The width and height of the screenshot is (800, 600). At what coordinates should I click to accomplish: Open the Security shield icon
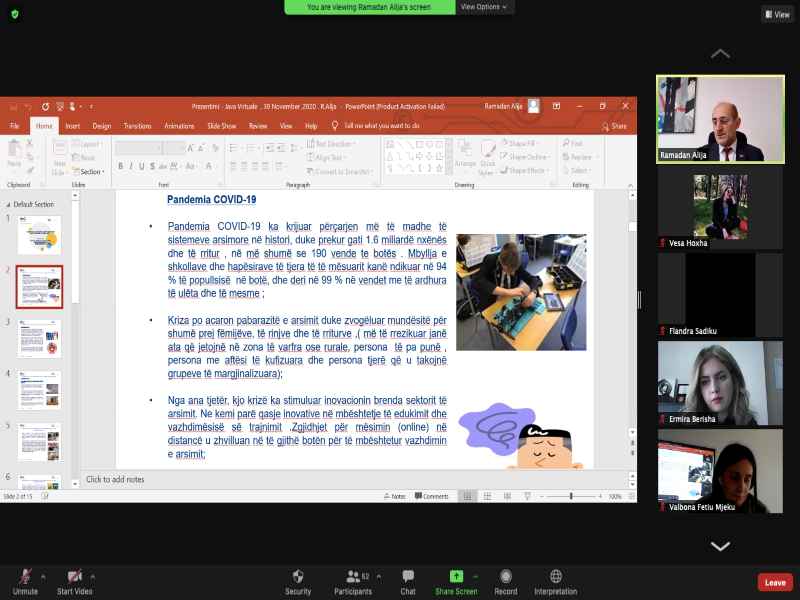pos(298,577)
